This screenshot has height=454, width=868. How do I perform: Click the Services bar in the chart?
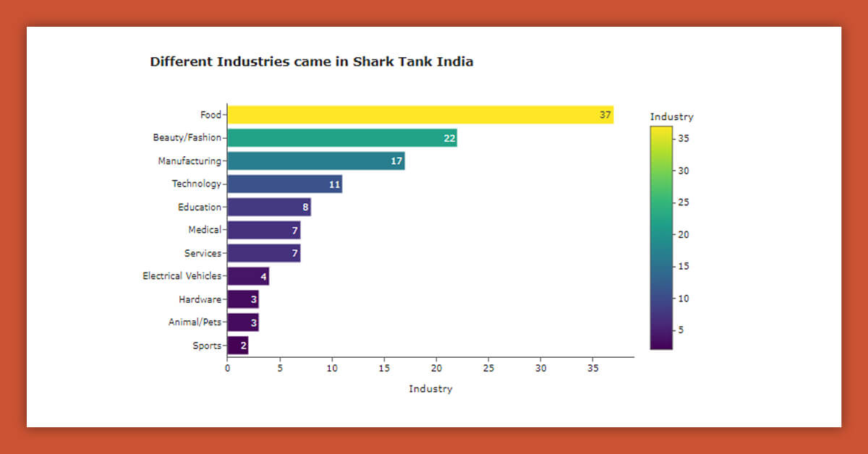click(x=263, y=254)
